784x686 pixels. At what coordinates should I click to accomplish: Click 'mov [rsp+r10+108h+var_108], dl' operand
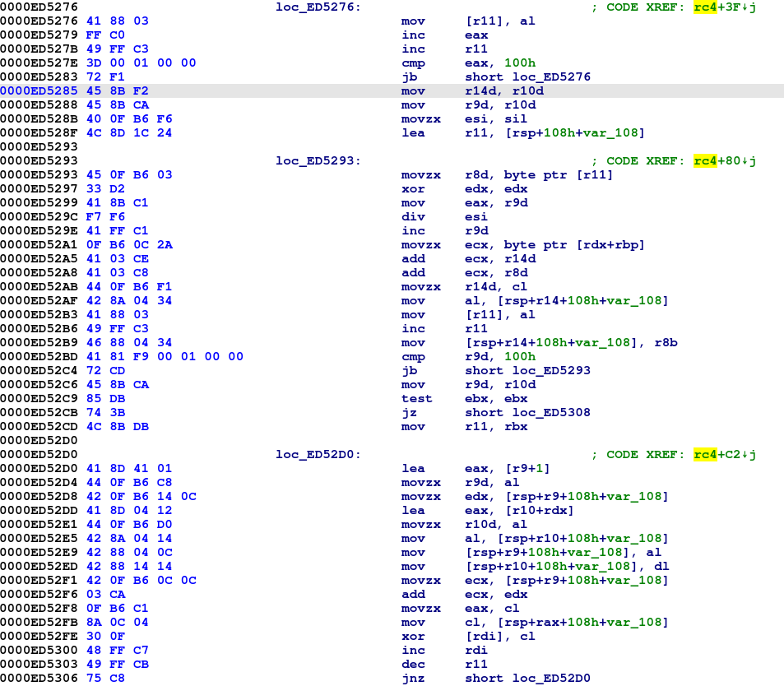(567, 567)
